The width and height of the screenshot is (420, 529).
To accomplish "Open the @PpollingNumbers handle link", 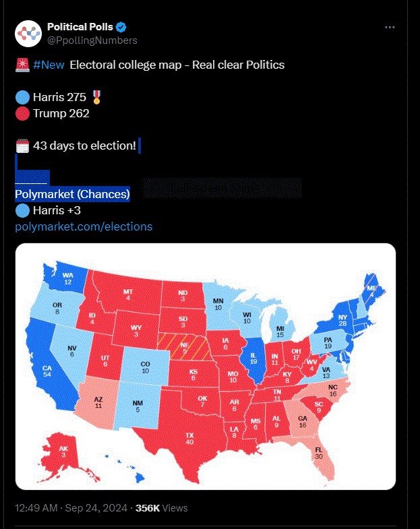I will (x=92, y=40).
